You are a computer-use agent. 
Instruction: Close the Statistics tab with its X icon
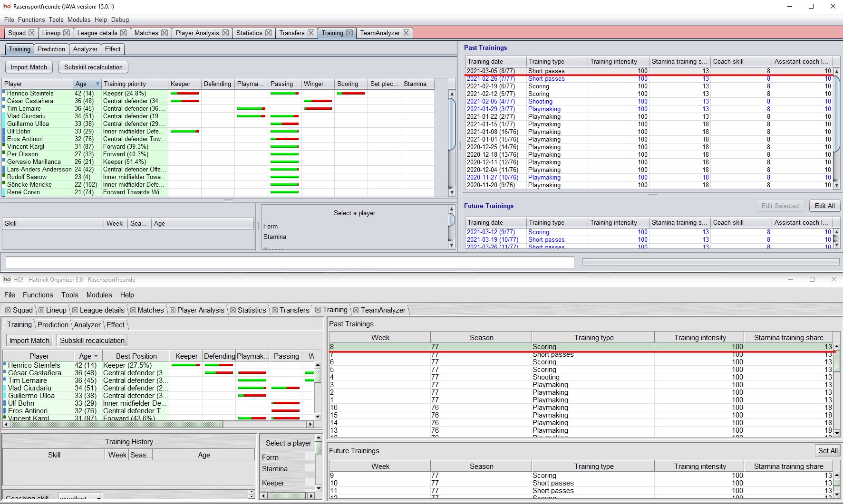point(269,33)
